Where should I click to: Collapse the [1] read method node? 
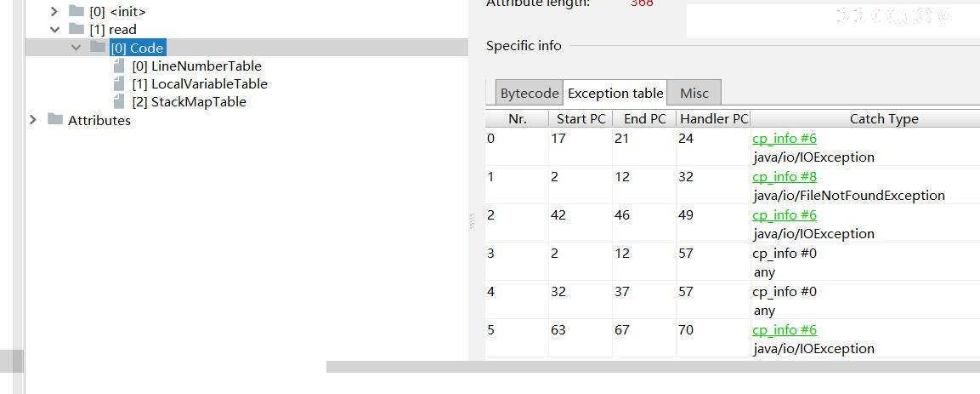[x=54, y=30]
